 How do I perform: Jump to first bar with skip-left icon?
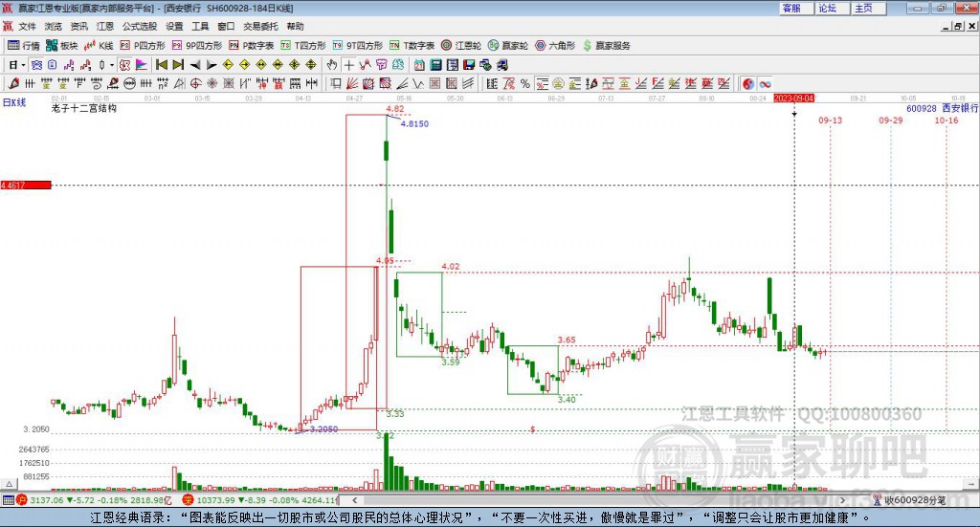161,65
